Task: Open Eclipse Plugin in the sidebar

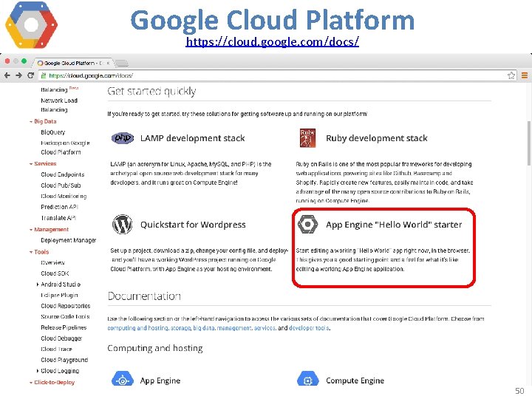Action: click(59, 295)
